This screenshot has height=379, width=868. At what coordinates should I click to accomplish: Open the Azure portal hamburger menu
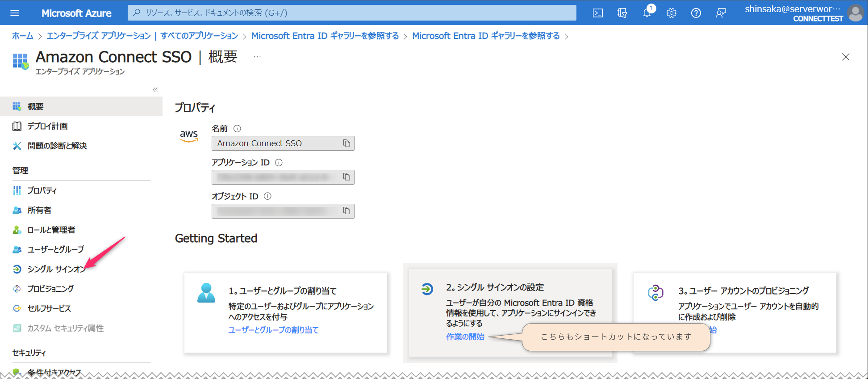pos(15,13)
